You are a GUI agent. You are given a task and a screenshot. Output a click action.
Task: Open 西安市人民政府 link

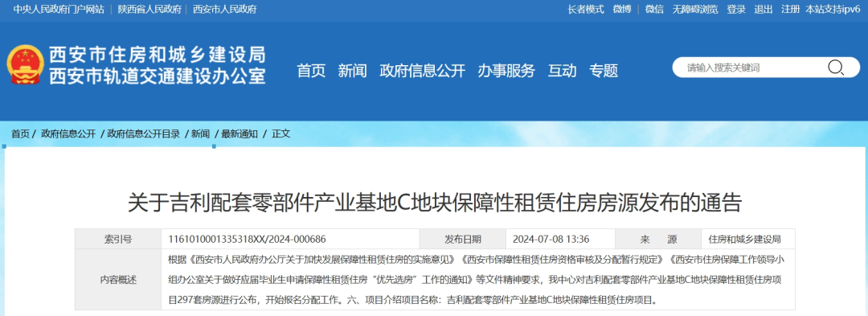coord(225,10)
